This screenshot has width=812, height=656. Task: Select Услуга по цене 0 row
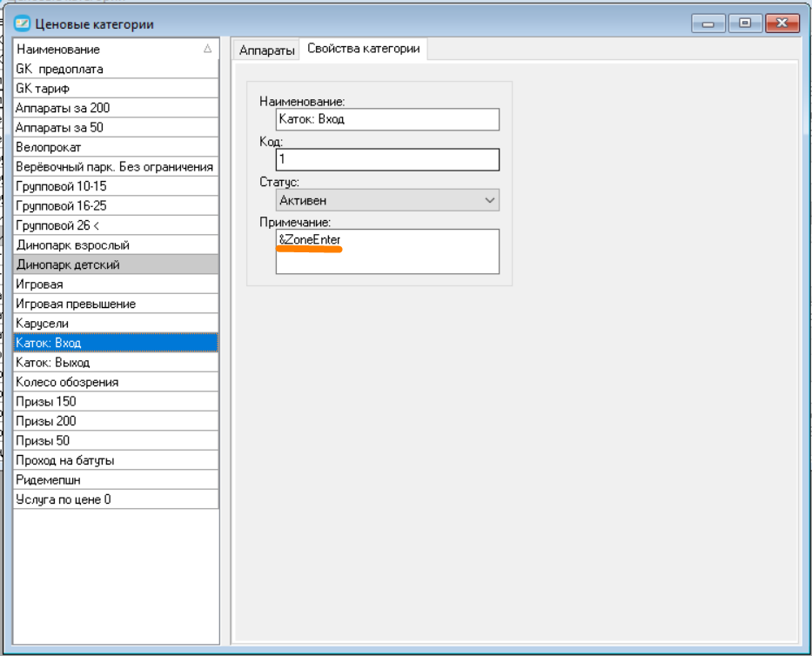116,499
